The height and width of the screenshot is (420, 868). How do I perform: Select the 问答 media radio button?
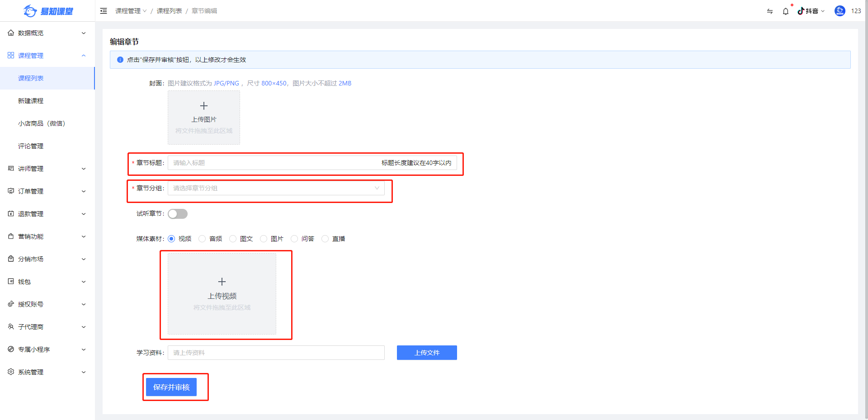coord(294,239)
